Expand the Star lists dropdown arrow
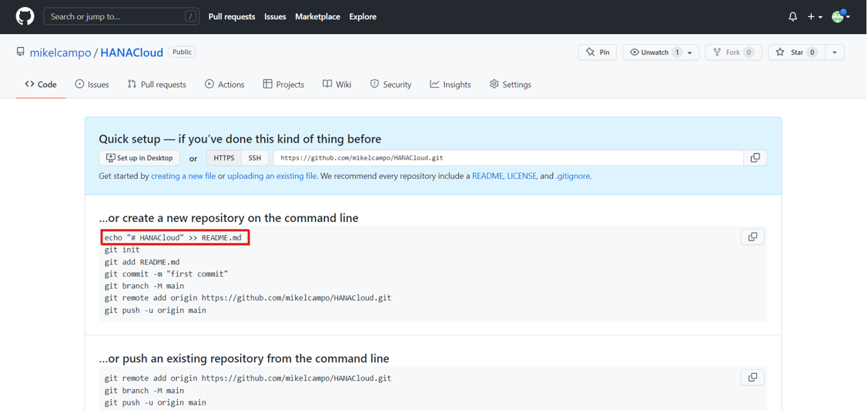Viewport: 868px width, 413px height. coord(835,52)
